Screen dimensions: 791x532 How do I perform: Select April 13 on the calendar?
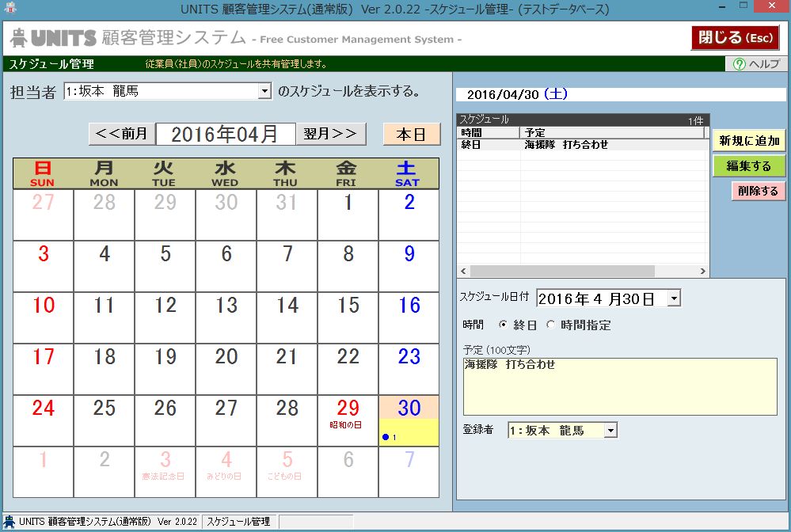(x=226, y=317)
